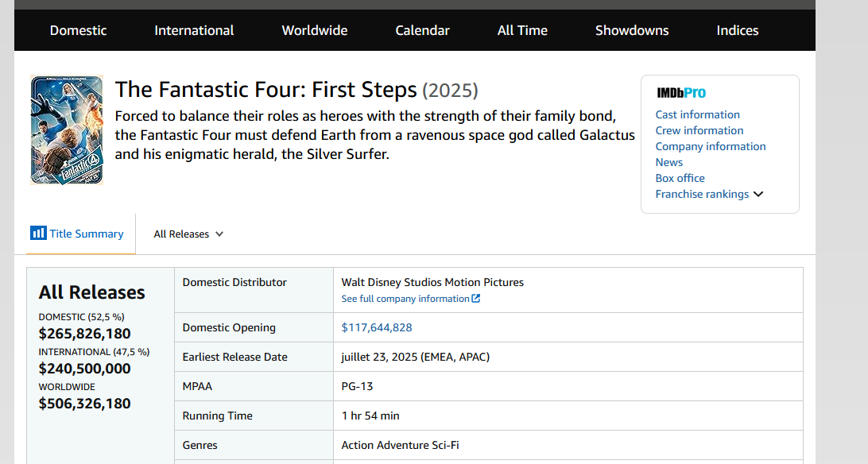Open the $117,644,828 domestic opening link

point(377,327)
